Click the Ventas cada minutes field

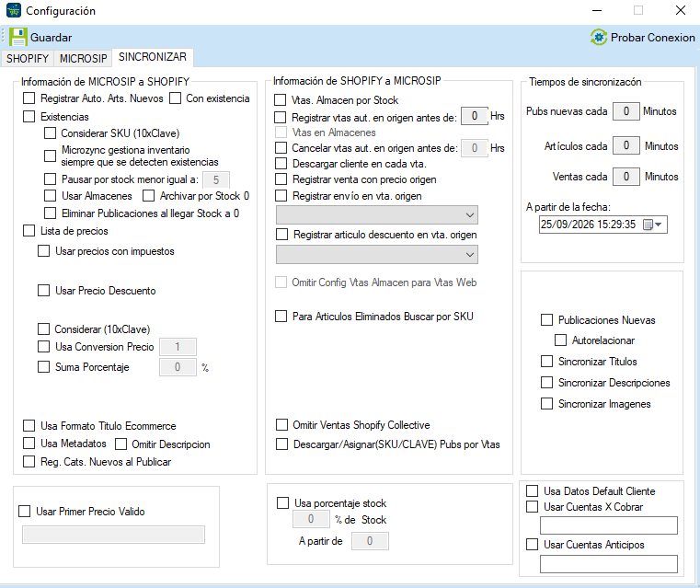point(626,177)
